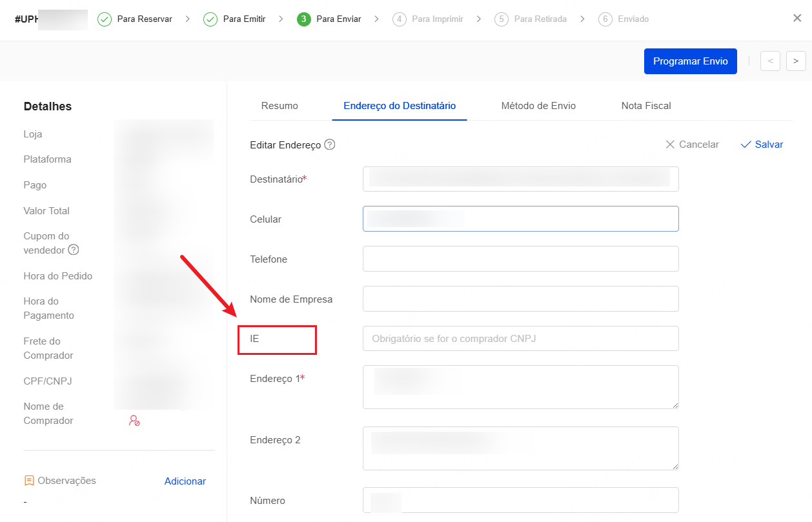Click the red buyer user icon
The image size is (812, 522).
pos(134,421)
